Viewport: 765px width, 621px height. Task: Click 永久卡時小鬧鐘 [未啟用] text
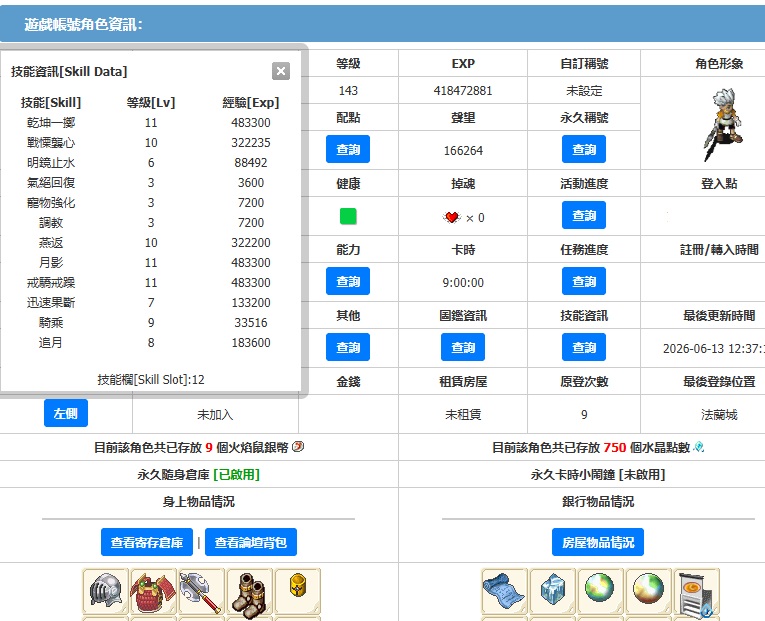tap(598, 475)
